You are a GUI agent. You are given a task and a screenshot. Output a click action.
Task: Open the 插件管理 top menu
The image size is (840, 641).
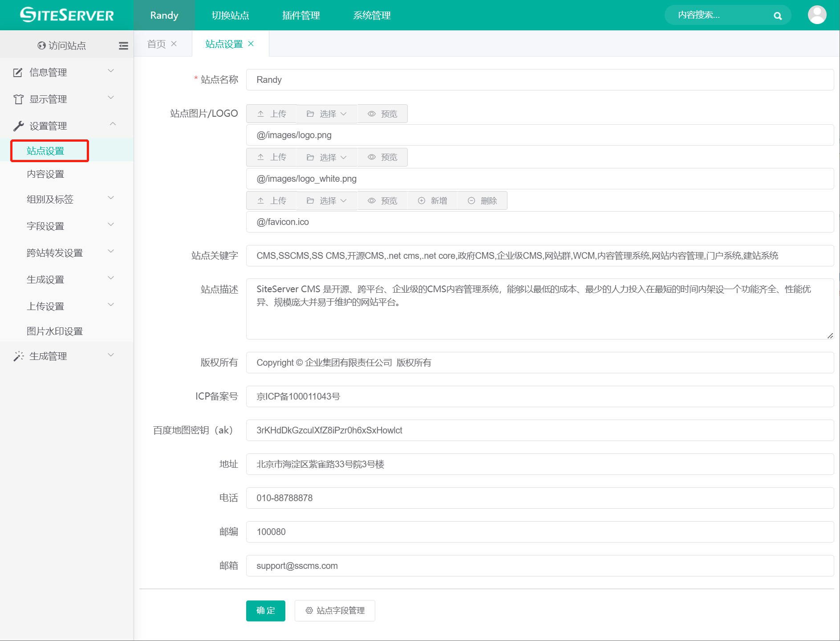pyautogui.click(x=301, y=15)
